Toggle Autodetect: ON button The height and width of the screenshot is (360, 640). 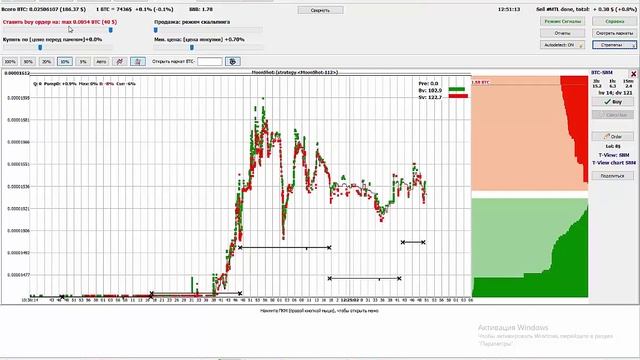tap(562, 45)
